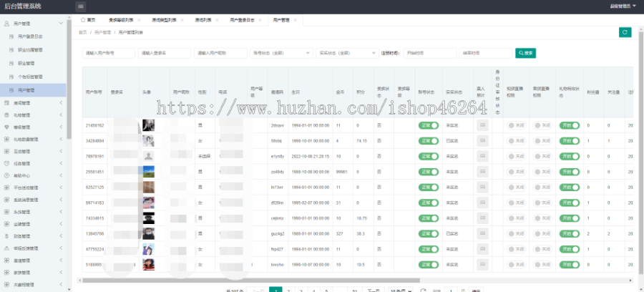
Task: Click the sidebar vertical scrollbar thumb
Action: click(69, 80)
